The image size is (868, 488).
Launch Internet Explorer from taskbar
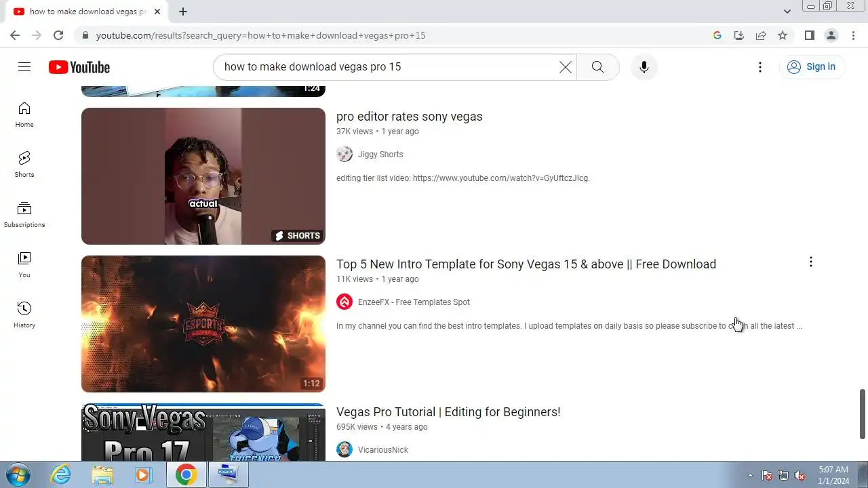(x=60, y=475)
